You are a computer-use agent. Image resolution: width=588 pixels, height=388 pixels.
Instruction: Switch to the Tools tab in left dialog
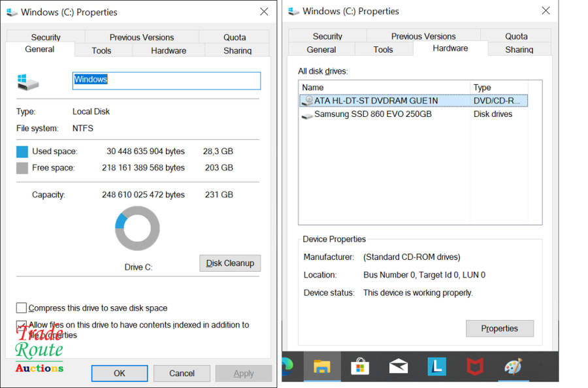101,50
